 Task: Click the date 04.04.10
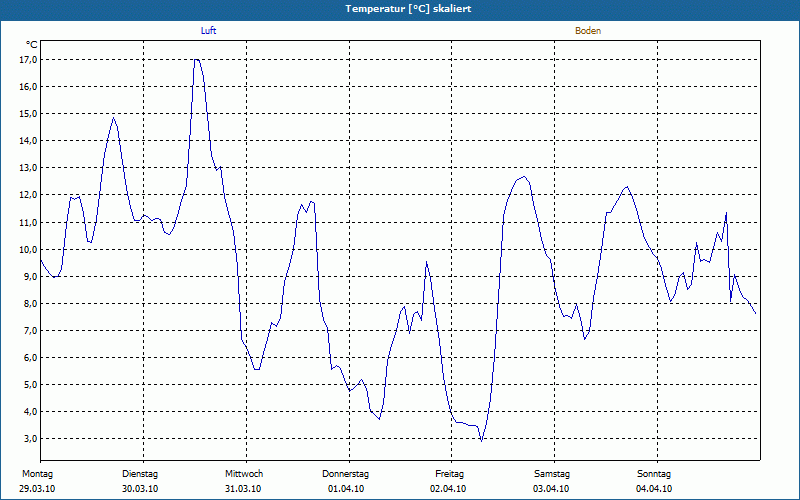pos(654,489)
